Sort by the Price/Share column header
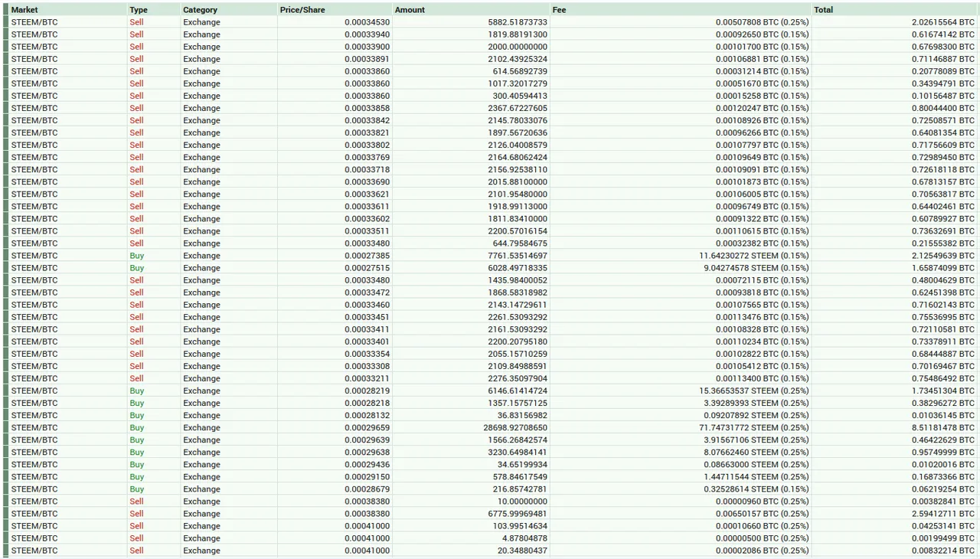 tap(335, 10)
